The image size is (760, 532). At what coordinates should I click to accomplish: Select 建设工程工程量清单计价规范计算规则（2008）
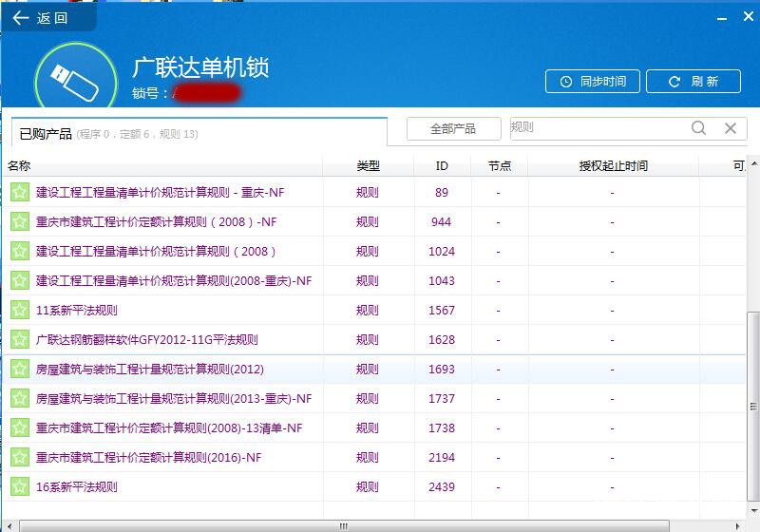156,252
